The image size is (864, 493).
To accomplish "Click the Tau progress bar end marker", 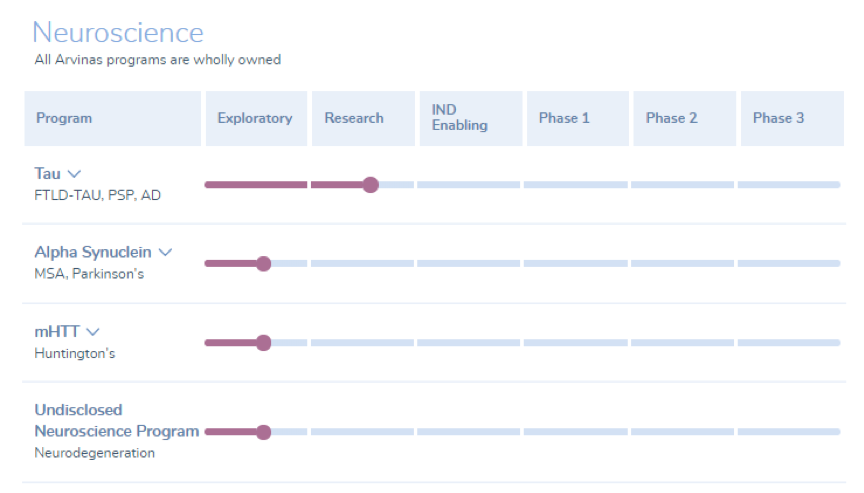I will point(370,185).
